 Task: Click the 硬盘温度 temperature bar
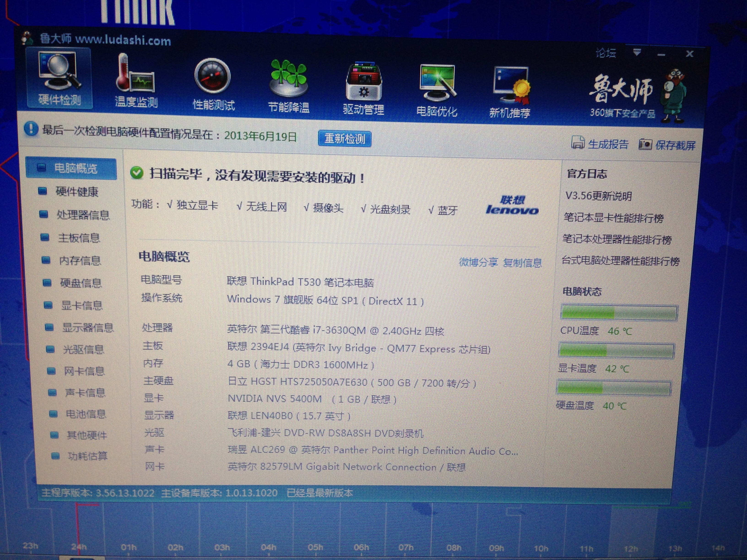(x=614, y=388)
